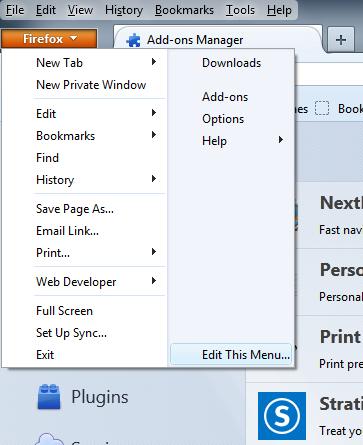Expand the Bookmarks submenu arrow

pos(154,135)
